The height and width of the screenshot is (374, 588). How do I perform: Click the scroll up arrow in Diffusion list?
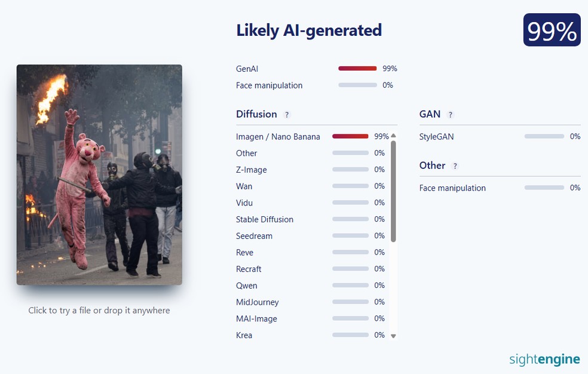[x=393, y=136]
